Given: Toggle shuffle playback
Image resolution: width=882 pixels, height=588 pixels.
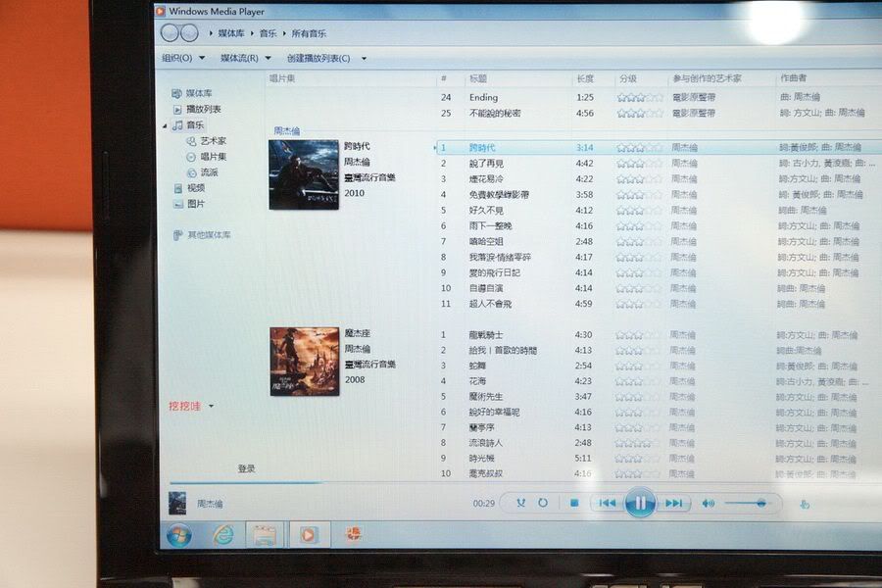Looking at the screenshot, I should (521, 503).
